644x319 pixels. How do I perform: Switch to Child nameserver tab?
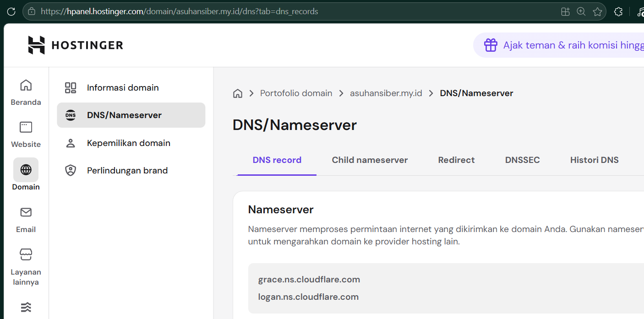click(x=370, y=160)
